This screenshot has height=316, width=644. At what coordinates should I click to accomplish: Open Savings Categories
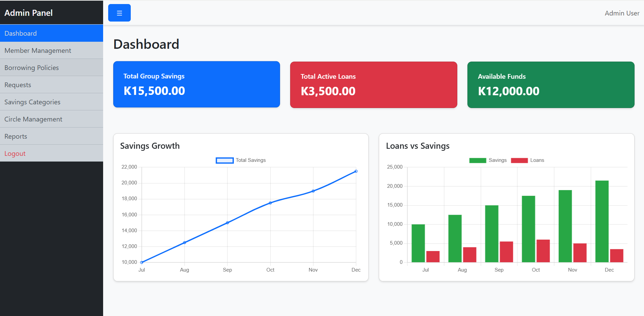tap(52, 102)
